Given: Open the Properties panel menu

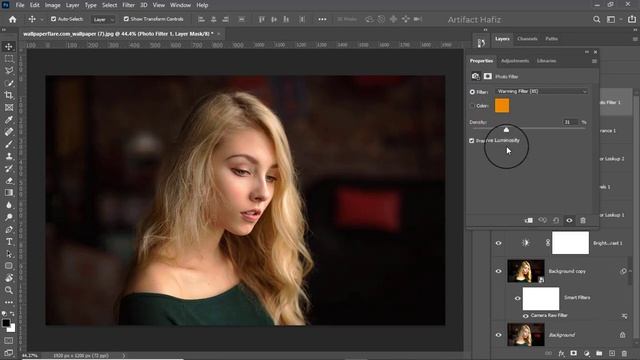Looking at the screenshot, I should point(594,61).
